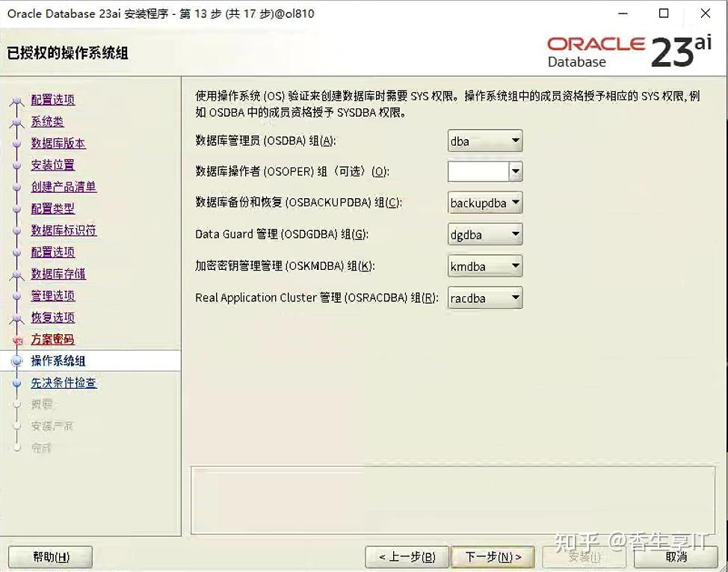This screenshot has height=572, width=728.
Task: Open the backupdba dropdown for OSBACKUPDBA 组
Action: point(516,203)
